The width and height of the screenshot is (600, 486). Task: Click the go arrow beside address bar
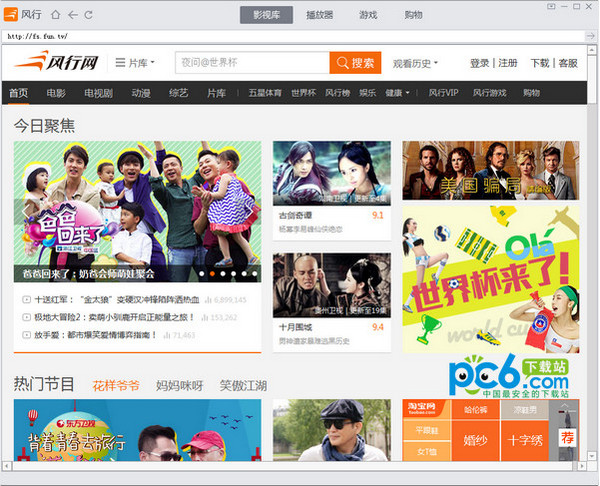(x=590, y=36)
